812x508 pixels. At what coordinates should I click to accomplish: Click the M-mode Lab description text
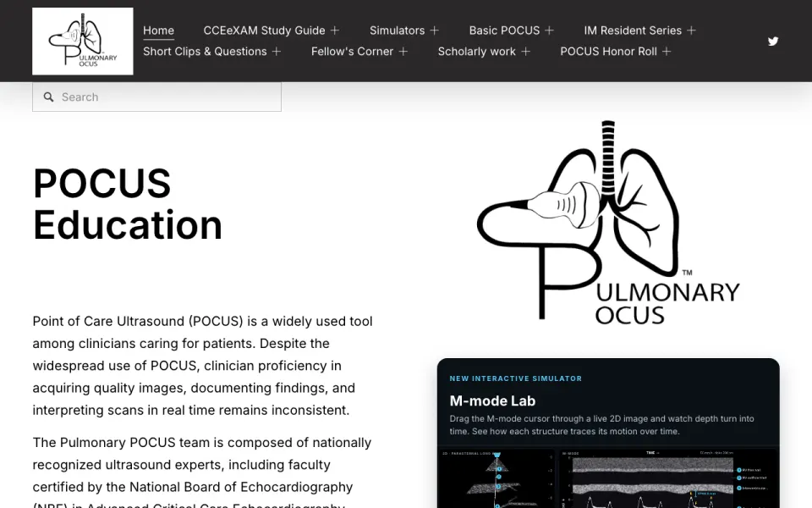coord(601,424)
